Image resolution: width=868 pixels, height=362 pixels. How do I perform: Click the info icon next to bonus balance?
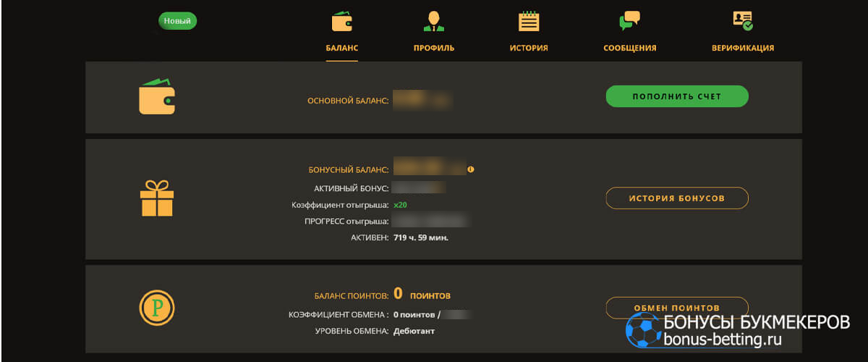point(471,169)
